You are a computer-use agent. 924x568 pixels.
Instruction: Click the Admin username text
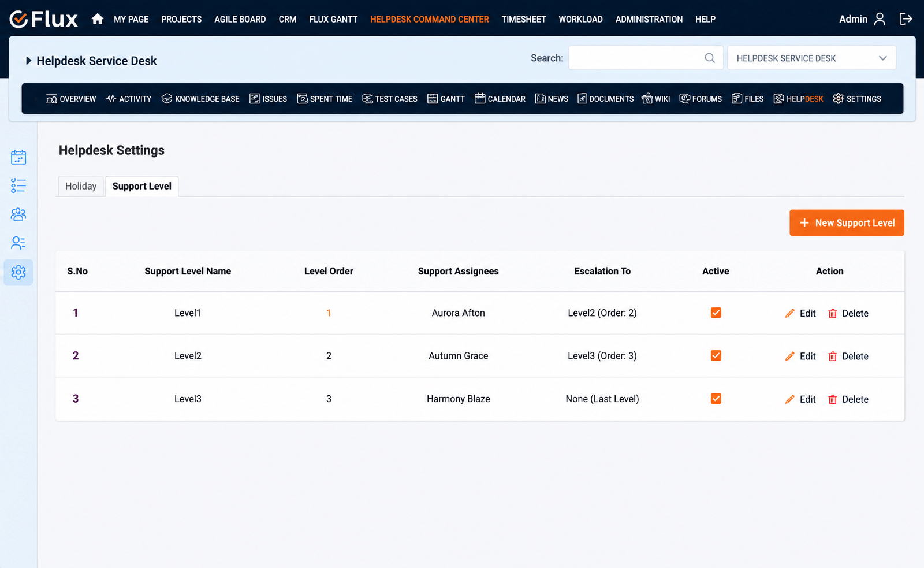point(853,19)
